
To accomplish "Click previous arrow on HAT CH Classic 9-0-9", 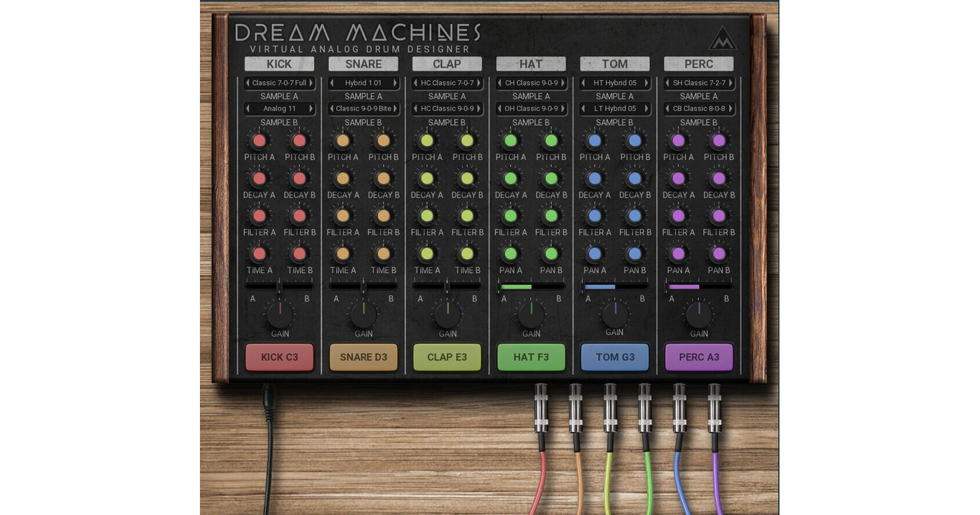I will point(500,83).
